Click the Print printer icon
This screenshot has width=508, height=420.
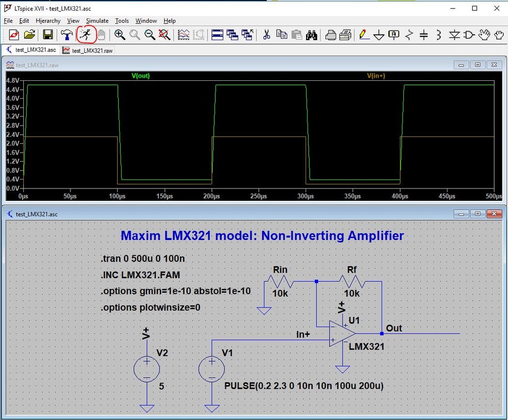tap(345, 35)
